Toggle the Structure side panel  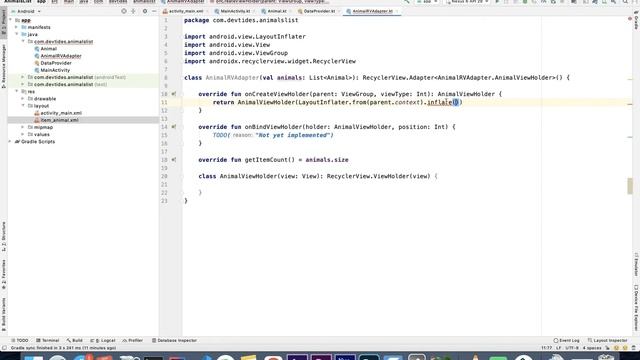[x=4, y=236]
